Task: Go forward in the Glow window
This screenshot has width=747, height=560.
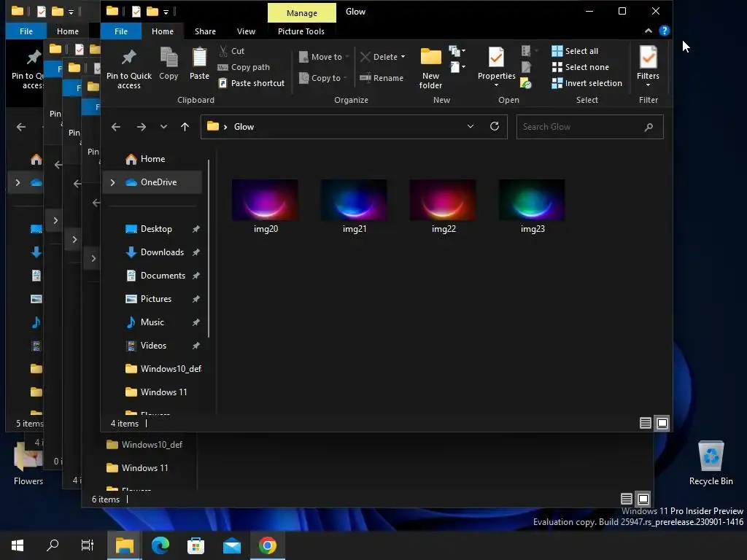Action: pyautogui.click(x=142, y=127)
